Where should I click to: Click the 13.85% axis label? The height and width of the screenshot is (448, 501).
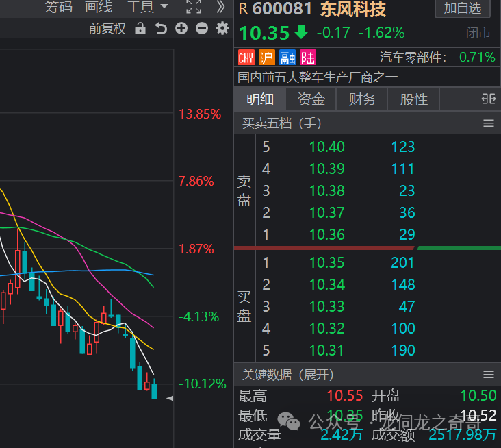tap(200, 114)
